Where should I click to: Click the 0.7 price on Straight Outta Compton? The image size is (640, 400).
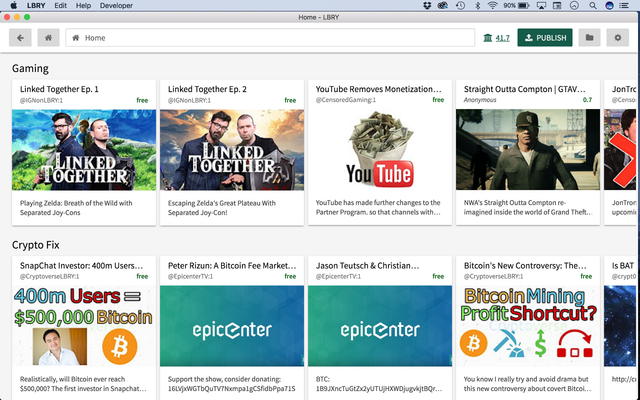(x=587, y=100)
